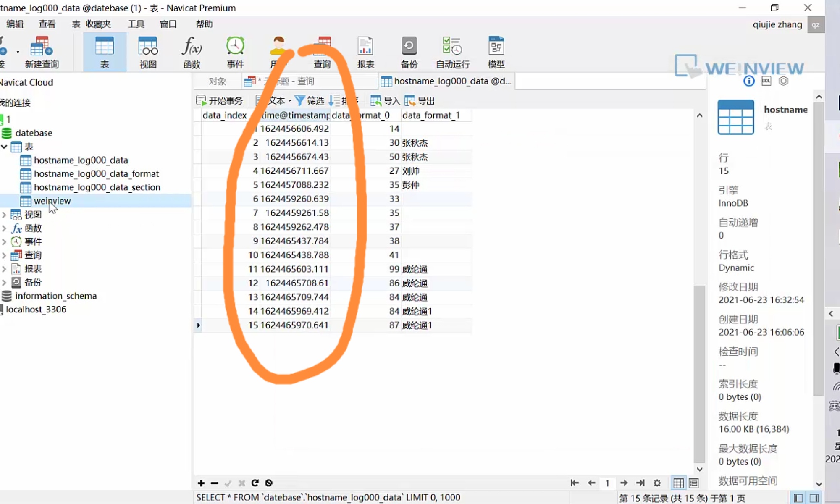Screen dimensions: 840x504
Task: Open the 备份 (Backup) tool
Action: tap(409, 51)
